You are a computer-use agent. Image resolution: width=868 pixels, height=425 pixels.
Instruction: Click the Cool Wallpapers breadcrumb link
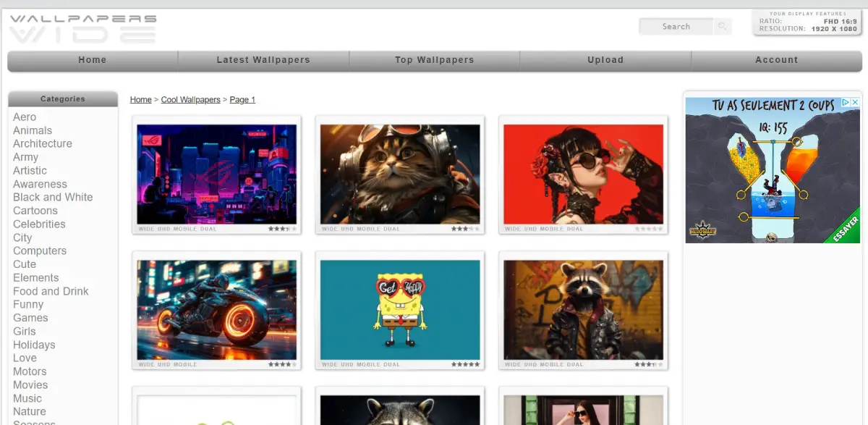191,100
